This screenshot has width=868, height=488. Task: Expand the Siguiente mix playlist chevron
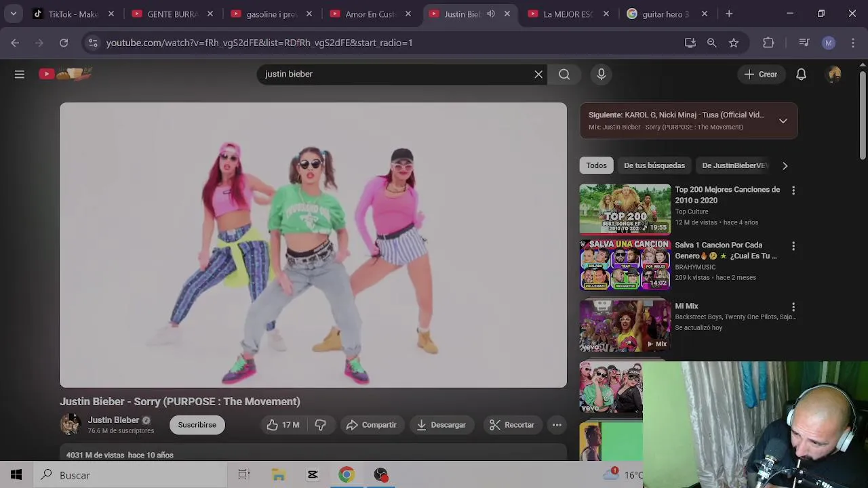click(783, 121)
